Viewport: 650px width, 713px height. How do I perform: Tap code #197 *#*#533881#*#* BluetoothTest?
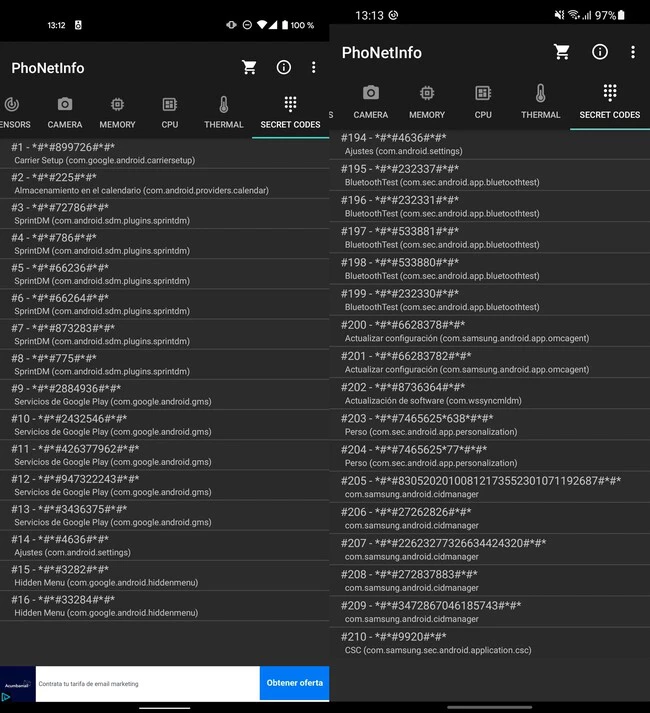point(490,237)
